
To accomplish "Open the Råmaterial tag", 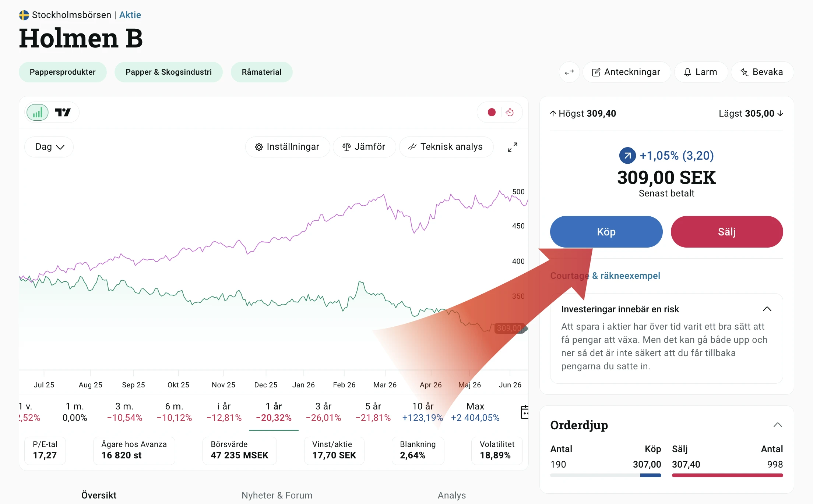I will click(x=262, y=72).
